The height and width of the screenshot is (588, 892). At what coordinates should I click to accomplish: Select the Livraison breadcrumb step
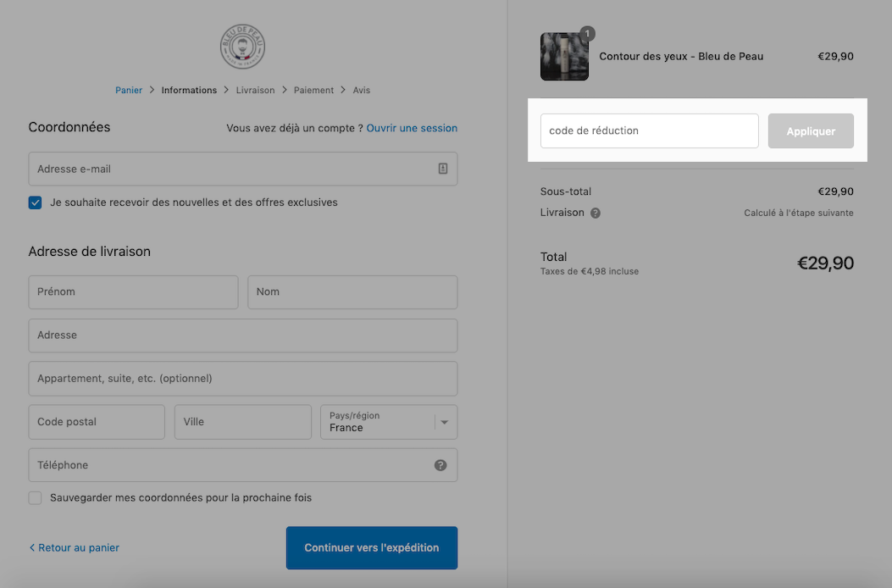coord(256,90)
